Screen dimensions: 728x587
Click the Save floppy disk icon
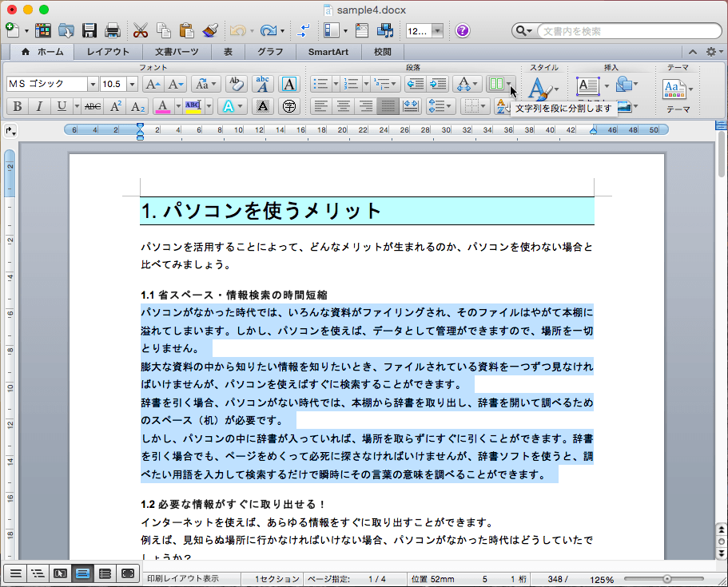(90, 30)
